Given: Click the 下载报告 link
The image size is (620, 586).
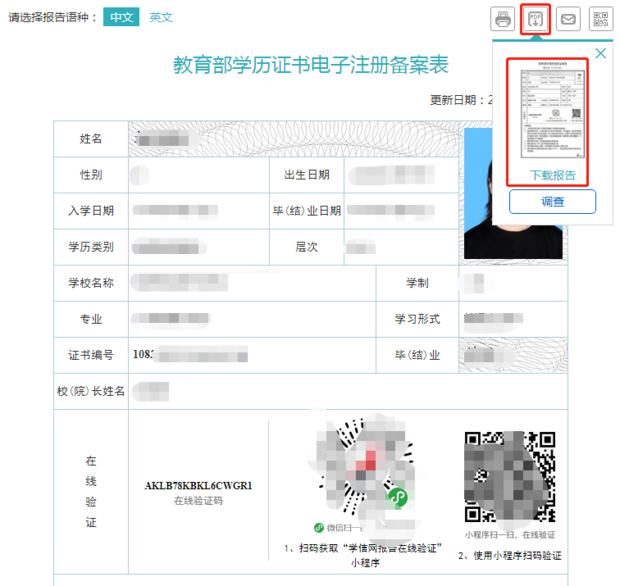Looking at the screenshot, I should [552, 175].
